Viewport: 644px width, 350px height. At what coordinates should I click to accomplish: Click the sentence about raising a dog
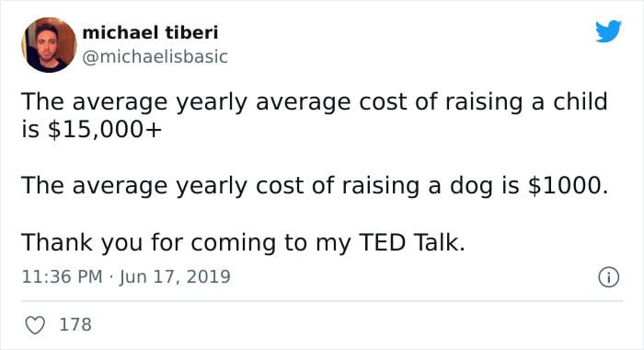[x=315, y=185]
